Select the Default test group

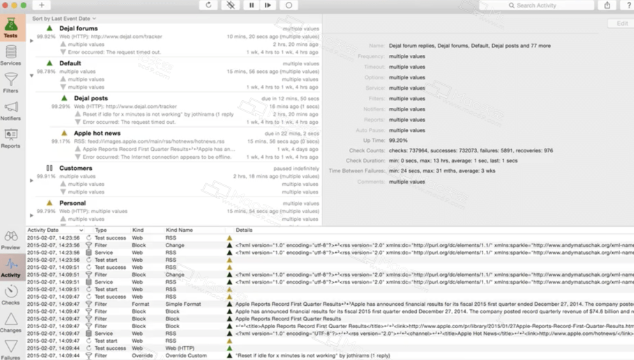(70, 63)
